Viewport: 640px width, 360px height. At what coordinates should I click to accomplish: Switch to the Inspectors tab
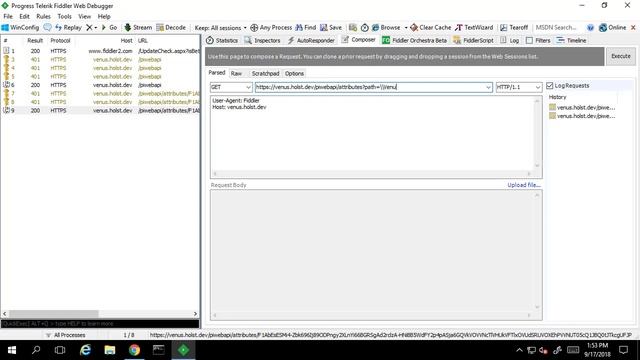tap(262, 40)
